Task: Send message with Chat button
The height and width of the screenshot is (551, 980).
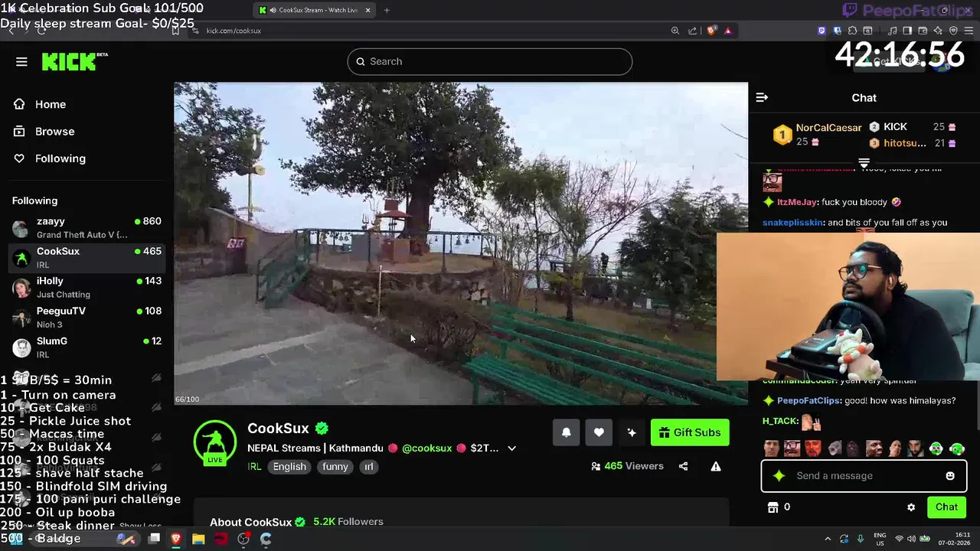Action: [x=946, y=507]
